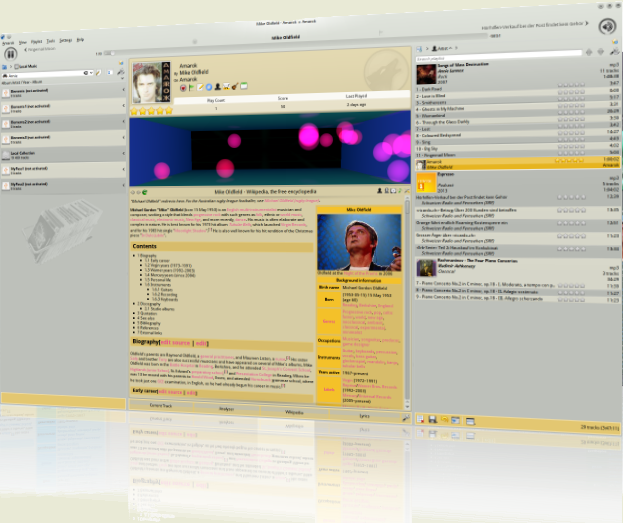
Task: Click Local Music breadcrumb label
Action: point(26,66)
